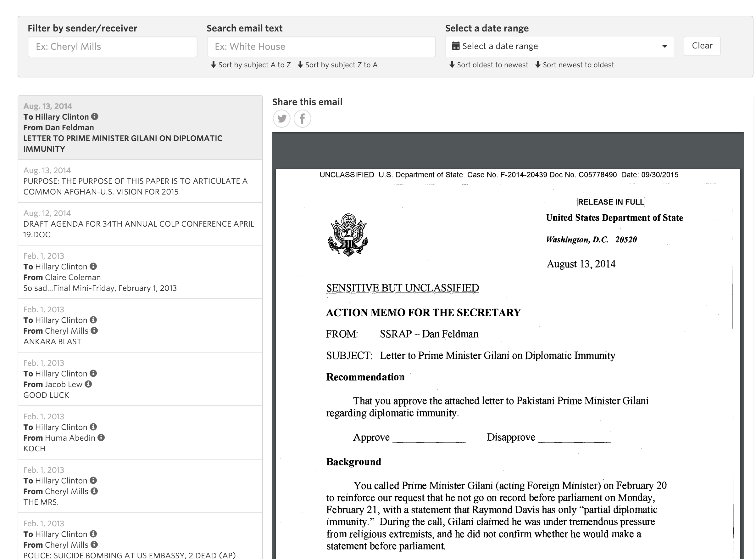Sort emails newest to oldest
This screenshot has width=756, height=559.
[x=575, y=65]
